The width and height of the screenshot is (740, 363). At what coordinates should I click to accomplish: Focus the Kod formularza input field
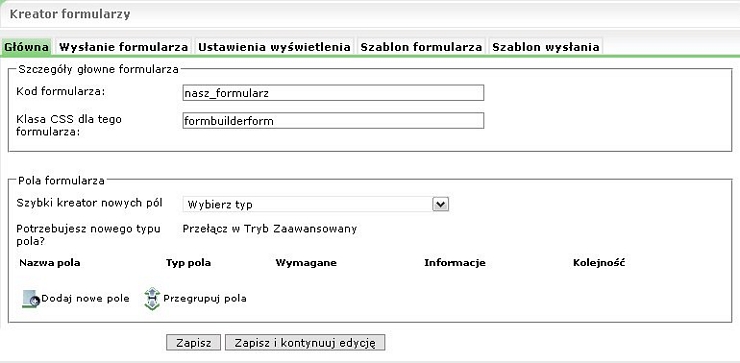333,93
